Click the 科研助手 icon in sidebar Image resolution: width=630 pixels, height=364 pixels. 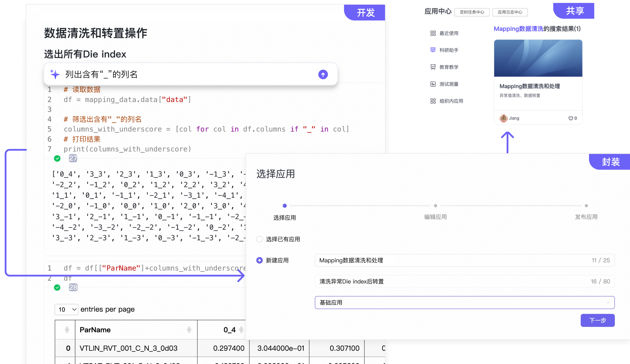point(433,50)
